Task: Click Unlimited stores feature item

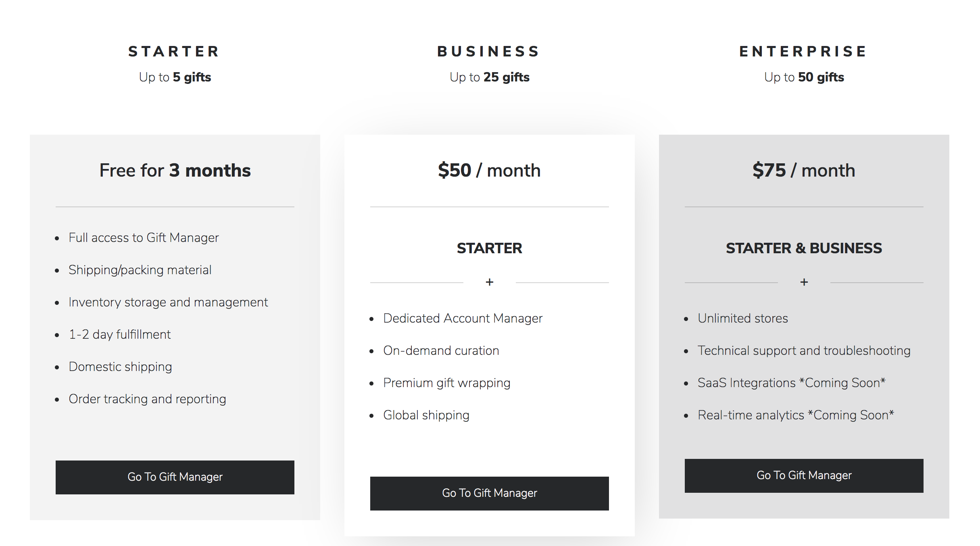Action: click(743, 319)
